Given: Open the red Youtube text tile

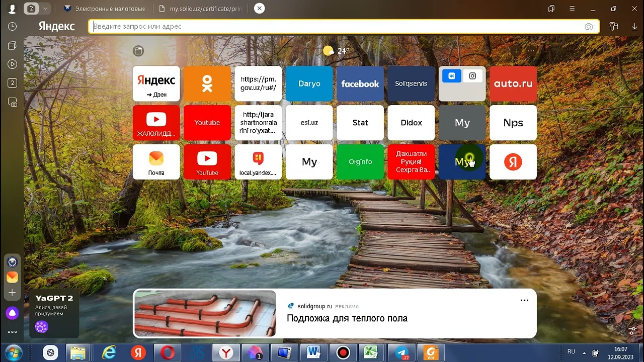Looking at the screenshot, I should click(x=207, y=123).
